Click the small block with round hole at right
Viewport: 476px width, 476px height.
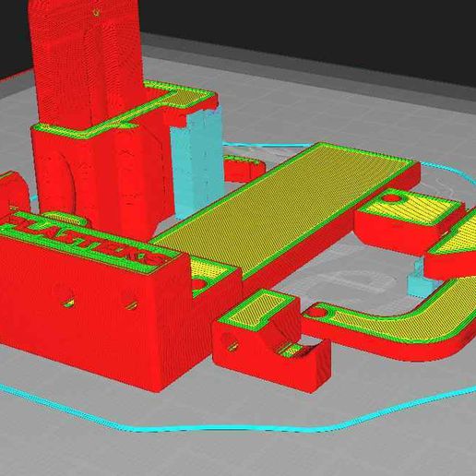point(409,221)
